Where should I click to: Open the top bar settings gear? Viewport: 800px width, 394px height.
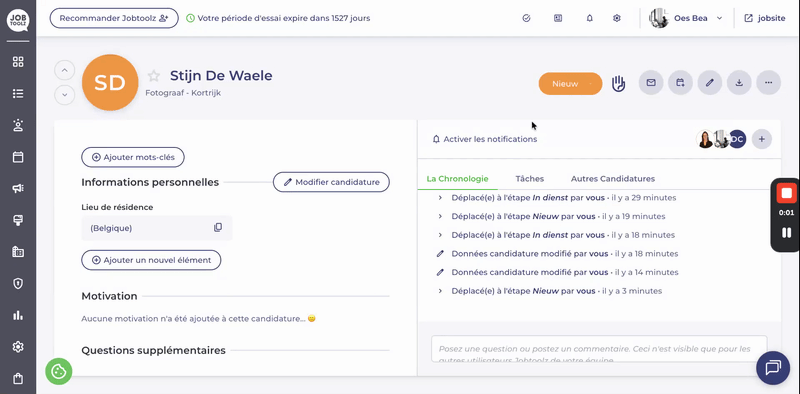[x=617, y=18]
